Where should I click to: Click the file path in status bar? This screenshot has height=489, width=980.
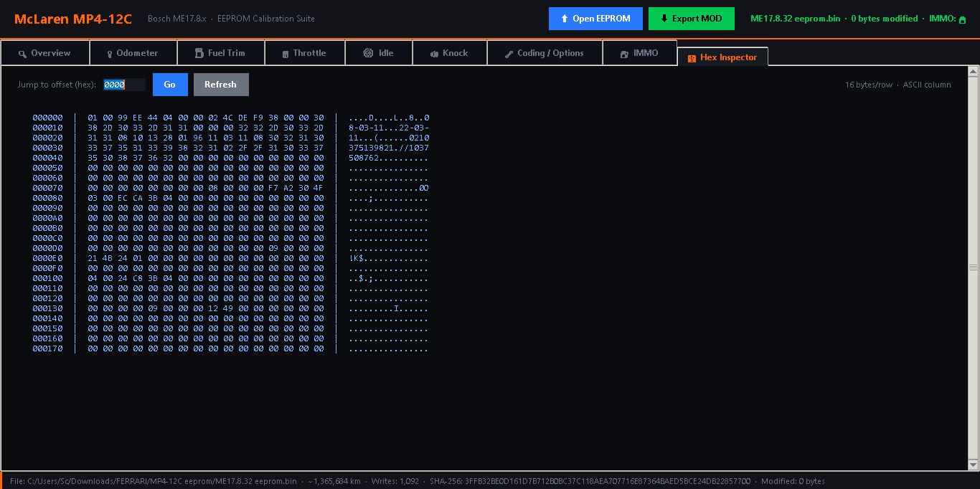pos(154,481)
